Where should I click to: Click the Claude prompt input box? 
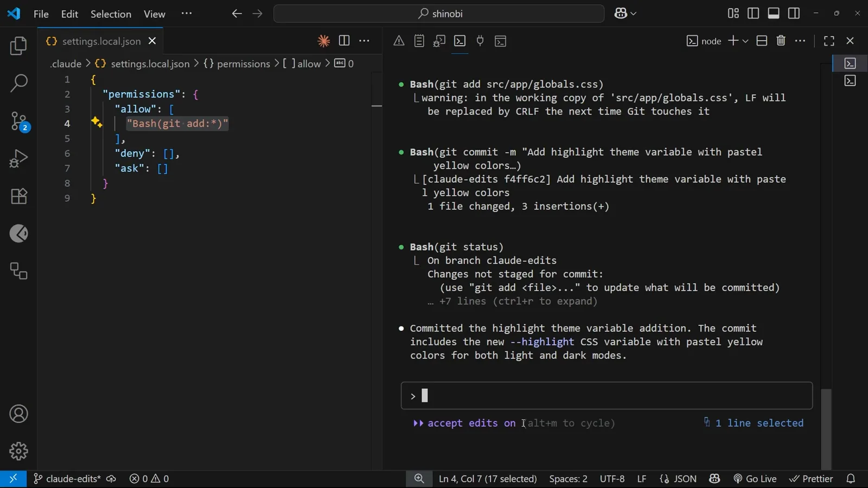tap(607, 396)
